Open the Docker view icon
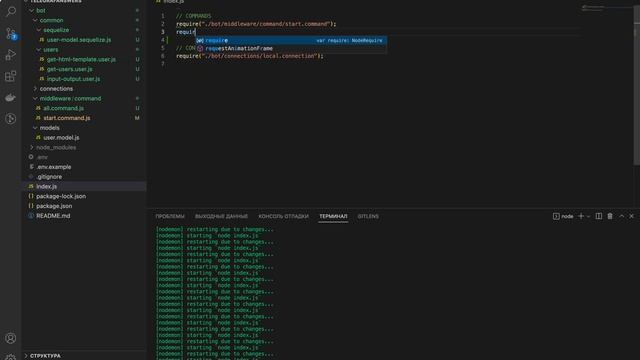The height and width of the screenshot is (360, 640). coord(11,98)
